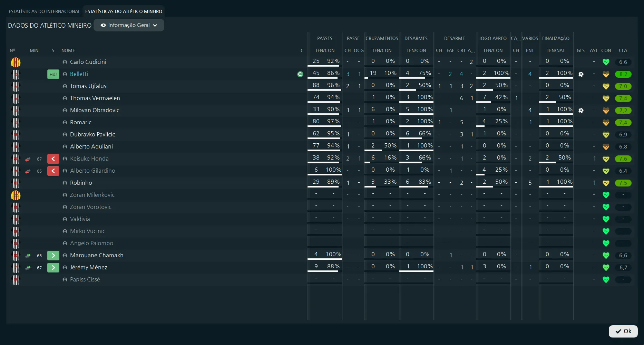Click Thomas Vermaelen's profile person icon
644x345 pixels.
pyautogui.click(x=65, y=98)
